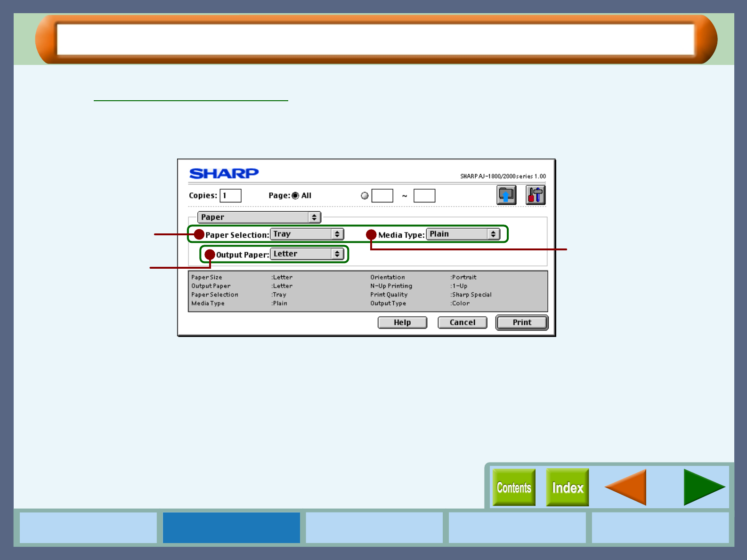Click the SHARP logo in the dialog
The image size is (747, 560).
(x=224, y=174)
